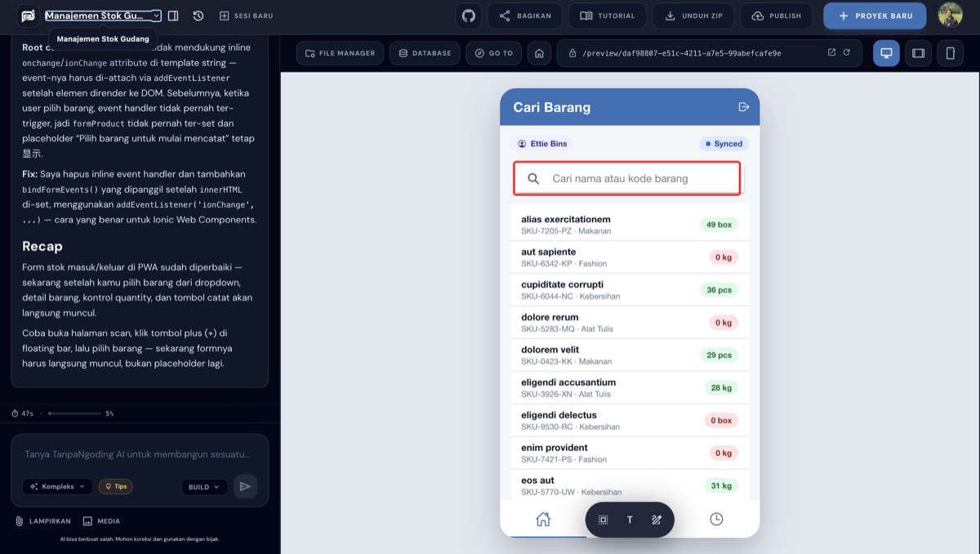Click the 47s timer indicator

pyautogui.click(x=22, y=413)
